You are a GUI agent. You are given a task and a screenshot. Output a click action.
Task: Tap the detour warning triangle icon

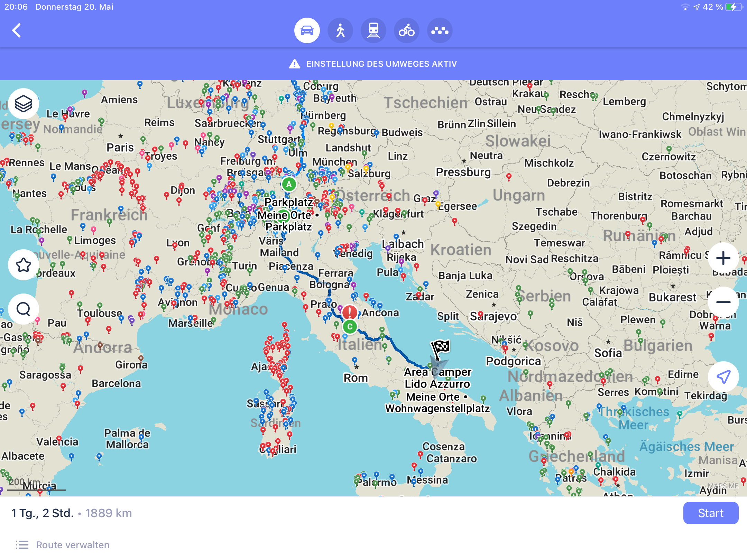click(294, 64)
